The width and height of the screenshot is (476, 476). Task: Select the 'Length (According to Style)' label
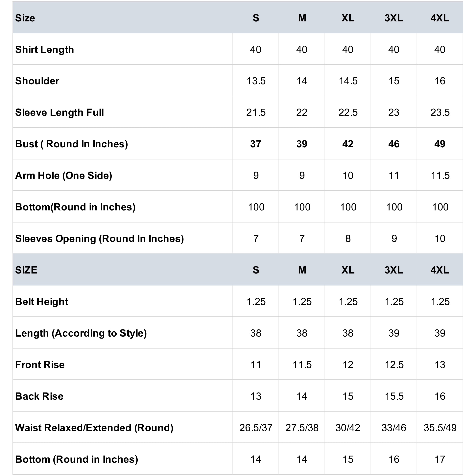click(x=81, y=333)
